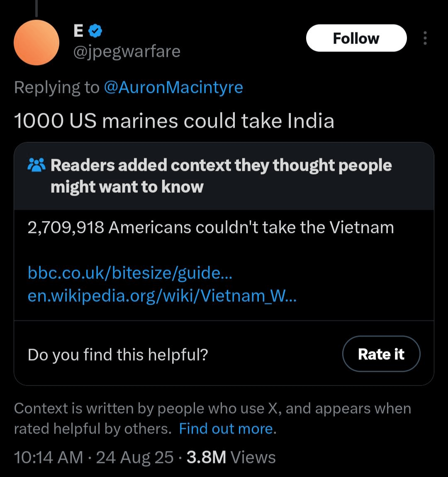The width and height of the screenshot is (448, 477).
Task: Click the blue verified checkmark badge
Action: [x=95, y=31]
